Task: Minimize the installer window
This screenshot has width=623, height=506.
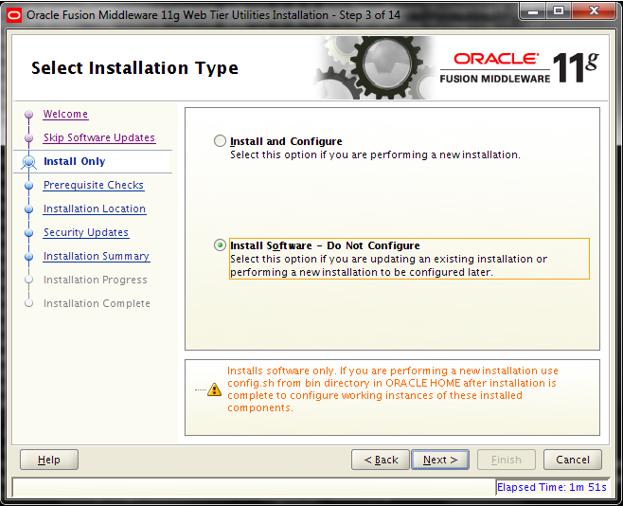Action: 533,11
